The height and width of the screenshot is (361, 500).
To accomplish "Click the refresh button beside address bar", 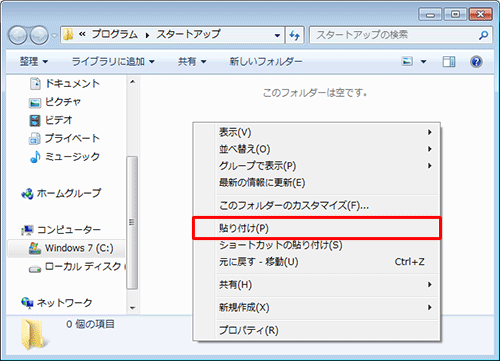I will click(x=295, y=35).
